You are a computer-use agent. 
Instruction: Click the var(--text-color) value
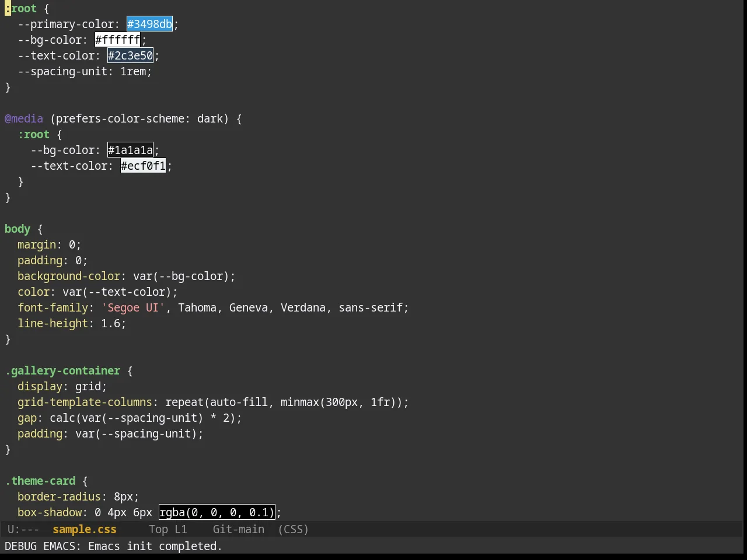click(x=117, y=292)
